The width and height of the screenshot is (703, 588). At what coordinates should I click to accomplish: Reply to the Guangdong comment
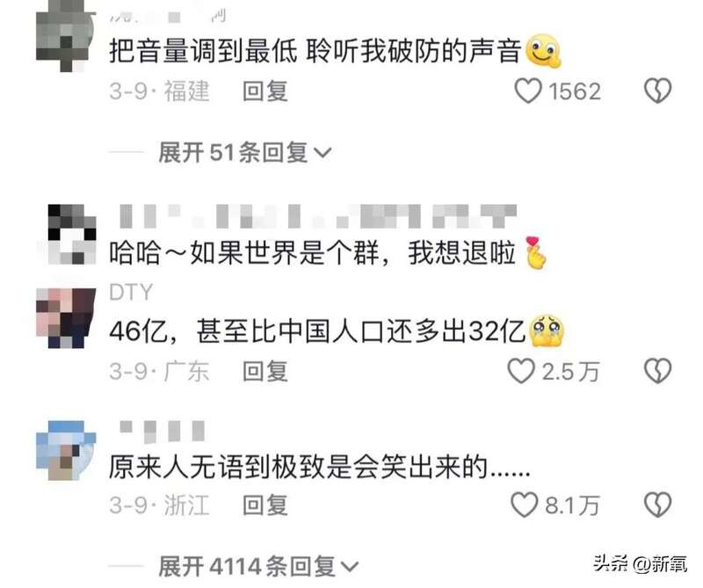[x=265, y=372]
